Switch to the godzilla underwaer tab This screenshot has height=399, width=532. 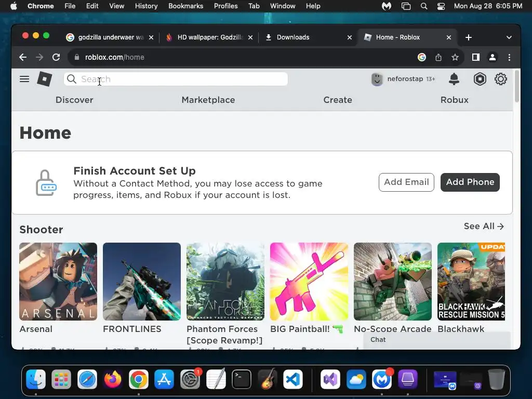[111, 37]
